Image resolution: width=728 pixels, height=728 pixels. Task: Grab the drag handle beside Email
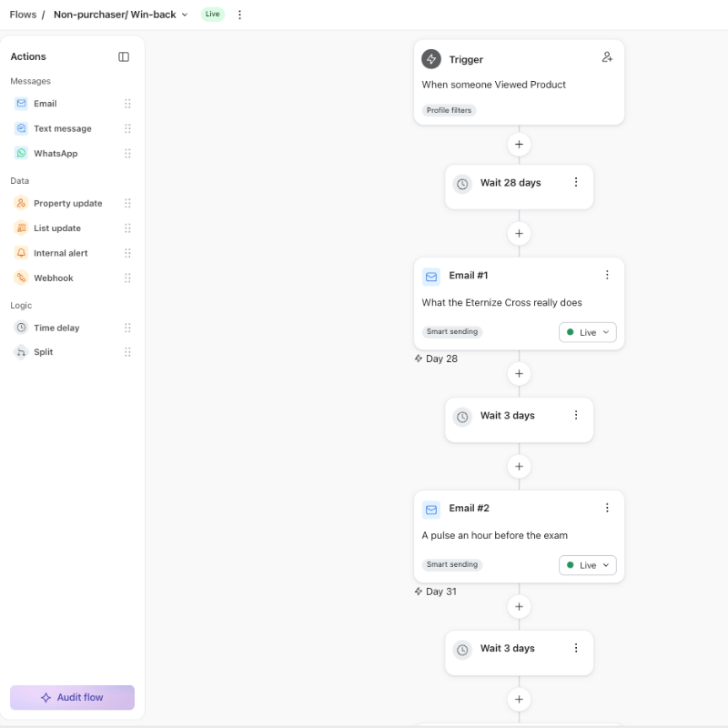point(127,104)
